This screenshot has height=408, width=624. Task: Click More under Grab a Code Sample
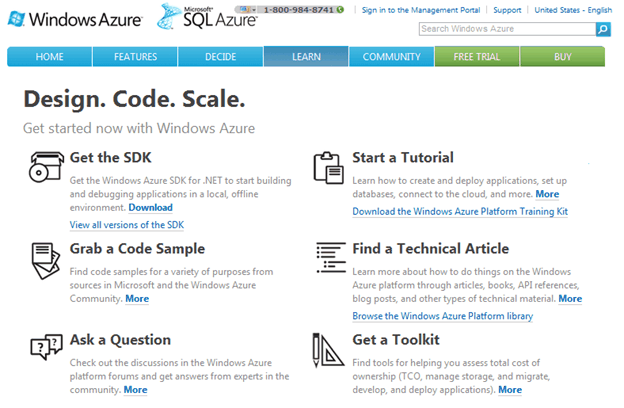(137, 299)
